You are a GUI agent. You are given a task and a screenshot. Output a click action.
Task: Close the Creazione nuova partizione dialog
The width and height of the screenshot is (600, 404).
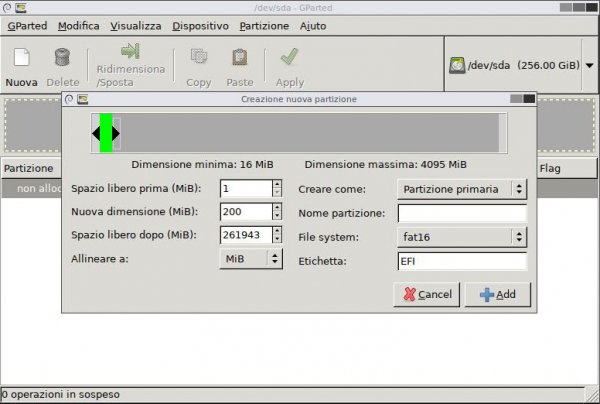pos(529,99)
